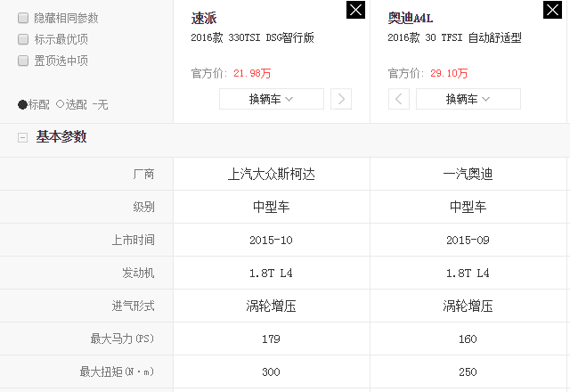
Task: Click the 2015-09 launch date cell
Action: click(468, 240)
